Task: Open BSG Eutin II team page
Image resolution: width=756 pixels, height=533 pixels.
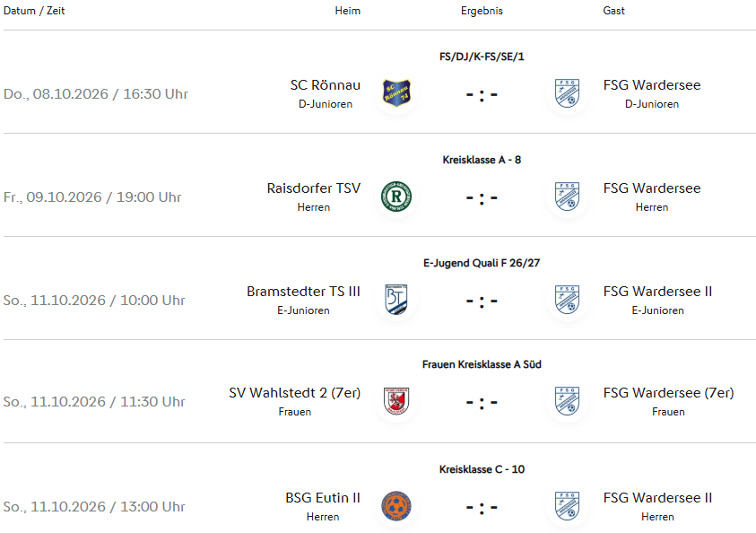Action: pos(323,498)
